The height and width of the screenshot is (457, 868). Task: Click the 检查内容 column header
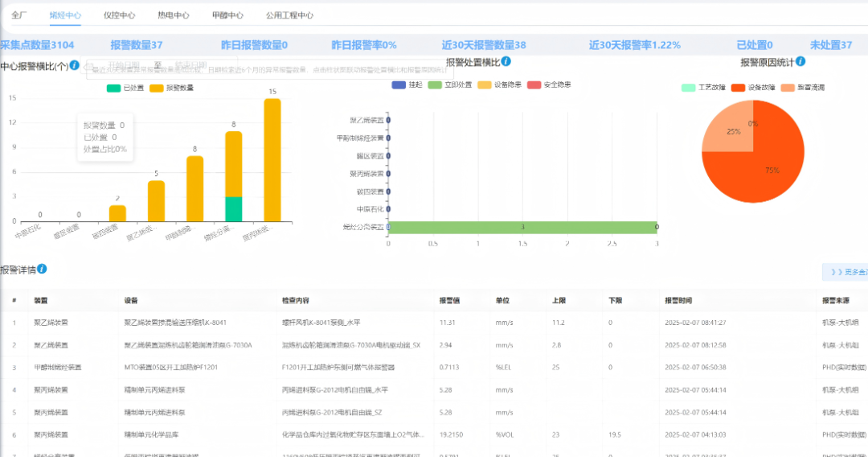[296, 301]
